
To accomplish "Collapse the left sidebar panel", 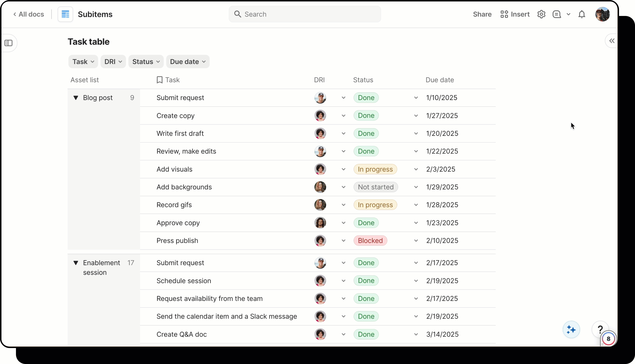I will 9,43.
